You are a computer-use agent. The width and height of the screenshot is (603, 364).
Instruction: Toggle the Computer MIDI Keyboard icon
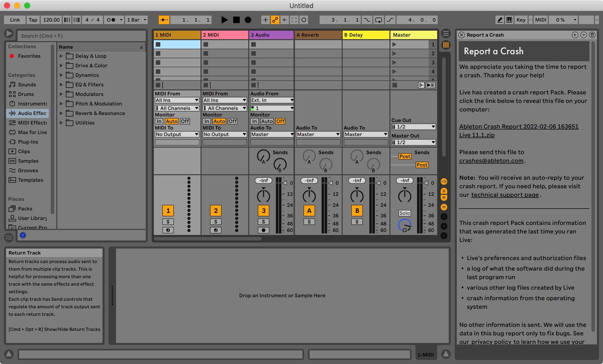coord(509,20)
